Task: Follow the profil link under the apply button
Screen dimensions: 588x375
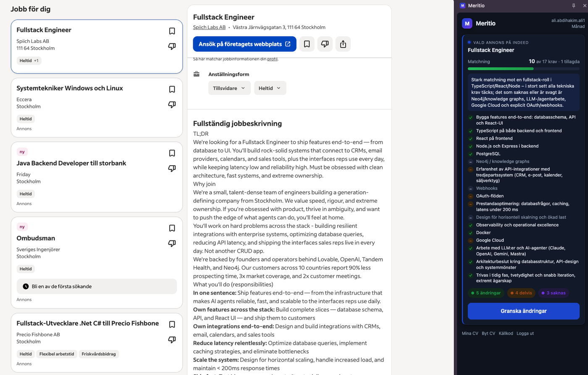Action: 272,59
